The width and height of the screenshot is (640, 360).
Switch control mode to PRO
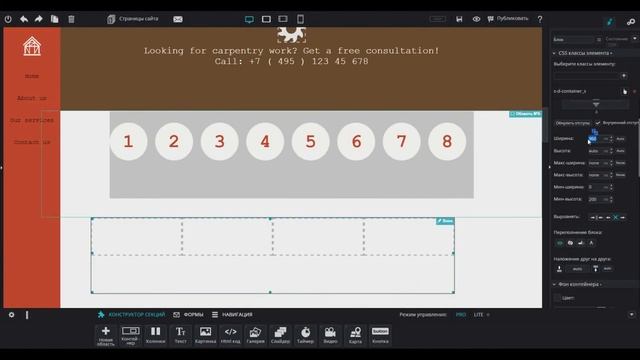[x=461, y=315]
